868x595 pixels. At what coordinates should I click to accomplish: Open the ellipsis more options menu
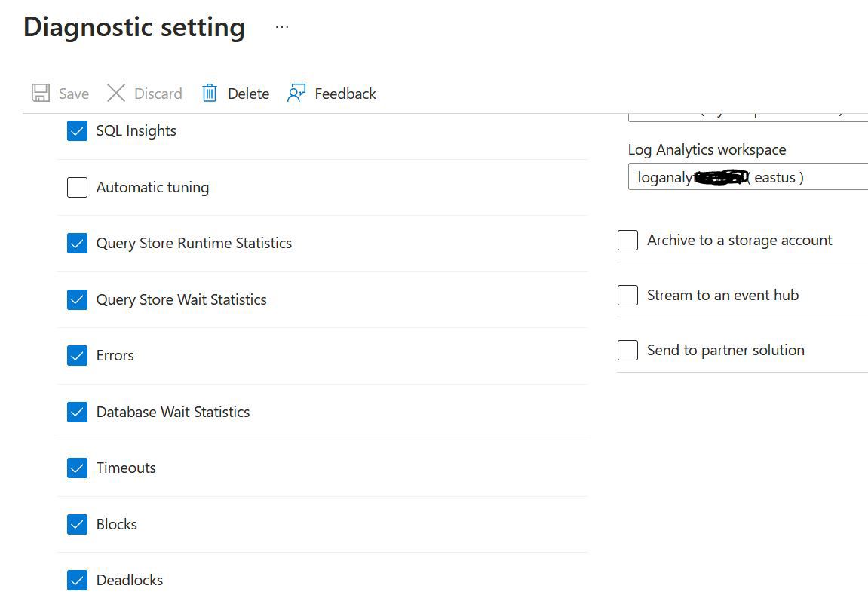pyautogui.click(x=282, y=27)
